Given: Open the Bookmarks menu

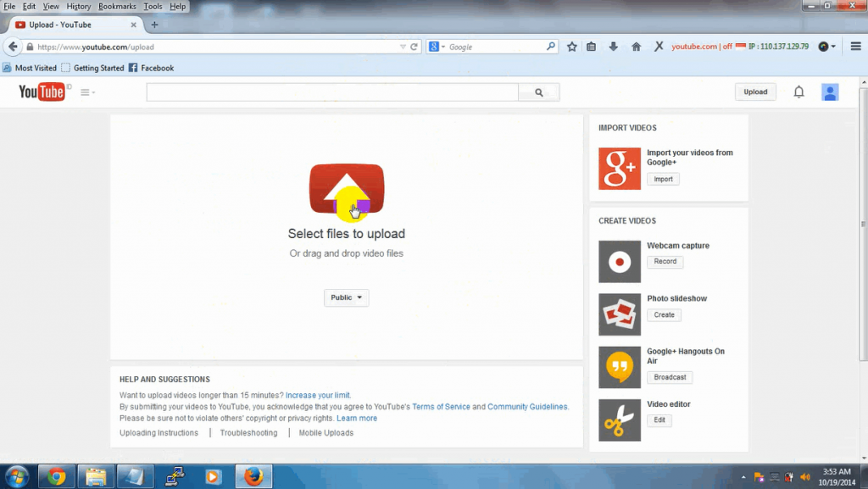Looking at the screenshot, I should (x=117, y=6).
